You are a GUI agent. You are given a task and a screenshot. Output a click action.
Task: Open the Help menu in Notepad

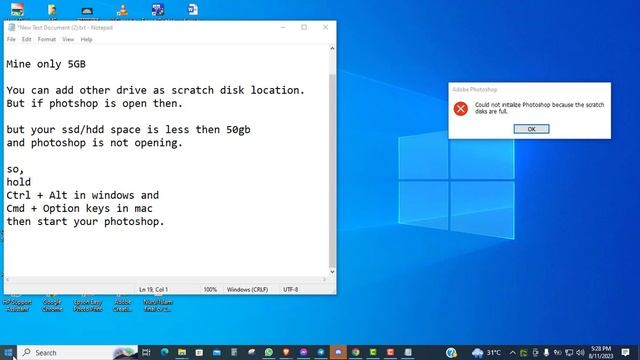click(86, 39)
